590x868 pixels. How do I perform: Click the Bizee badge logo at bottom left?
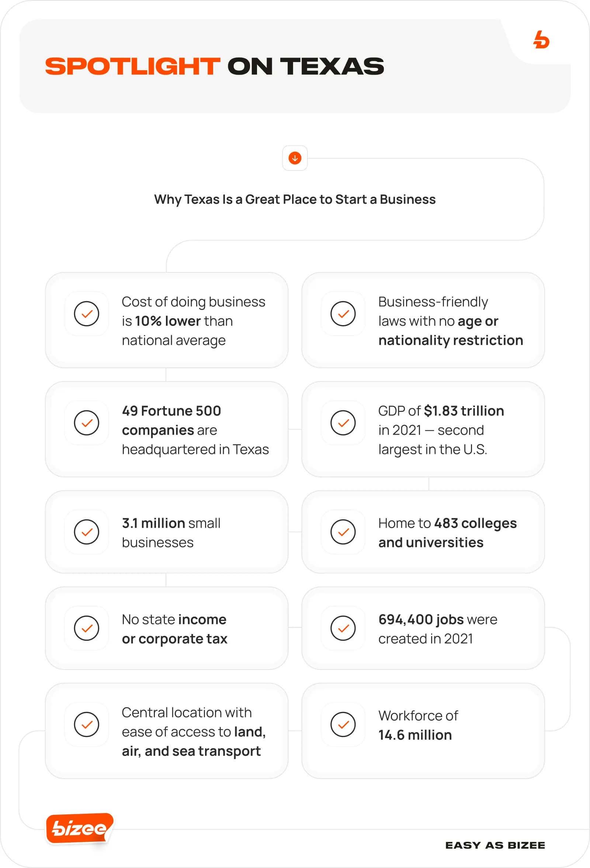click(x=79, y=828)
